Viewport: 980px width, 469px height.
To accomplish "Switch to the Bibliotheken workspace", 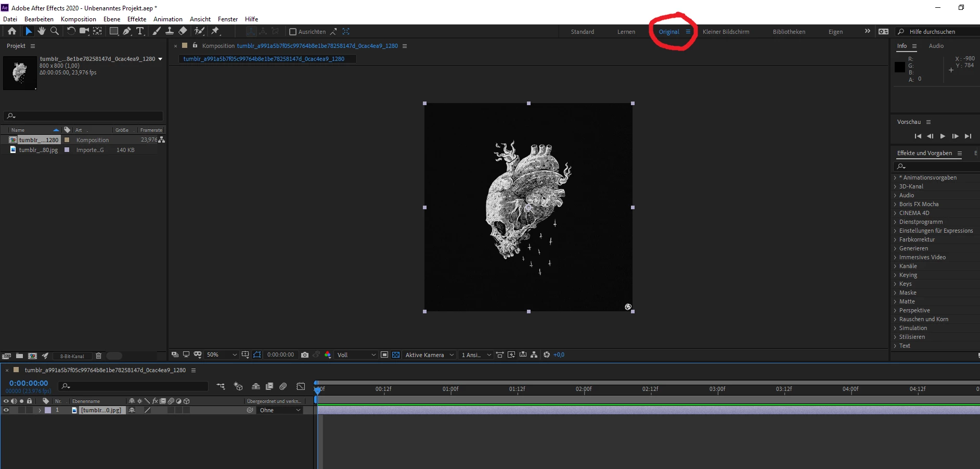I will (789, 32).
